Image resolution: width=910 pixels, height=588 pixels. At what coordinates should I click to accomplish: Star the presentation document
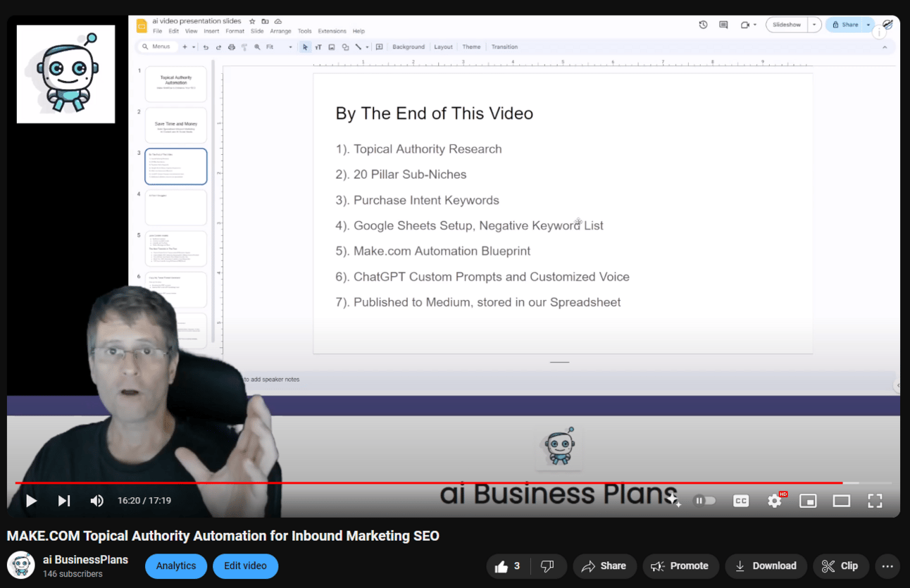click(252, 22)
